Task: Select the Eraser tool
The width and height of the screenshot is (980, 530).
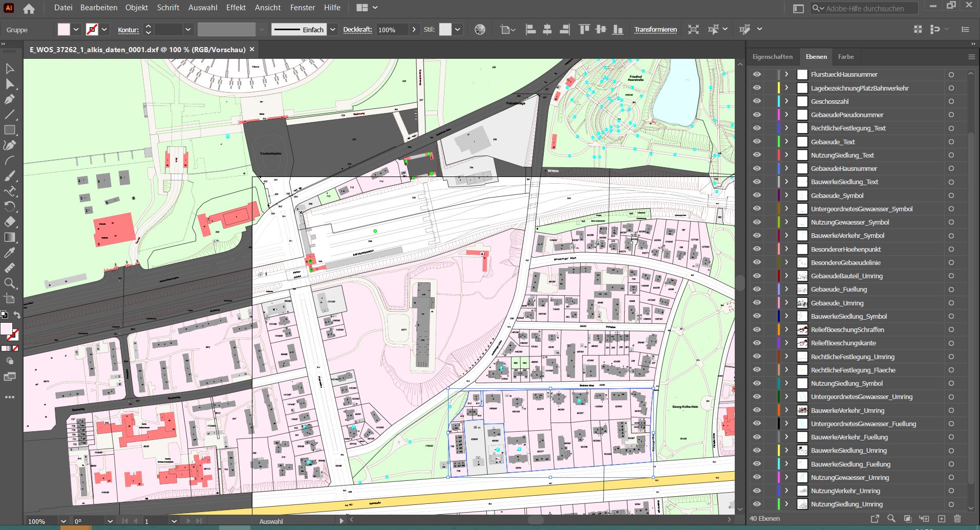Action: pos(9,222)
